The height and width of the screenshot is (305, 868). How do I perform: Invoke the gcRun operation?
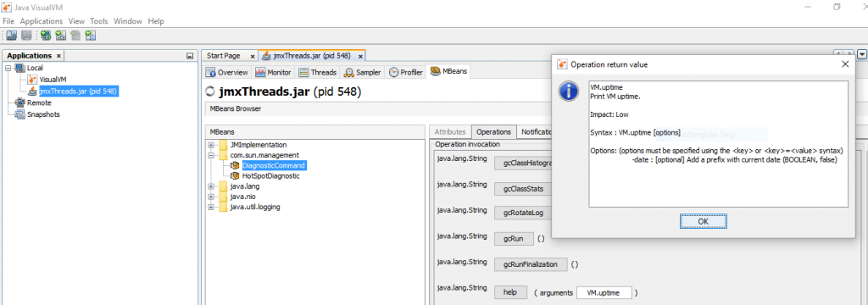[x=514, y=239]
